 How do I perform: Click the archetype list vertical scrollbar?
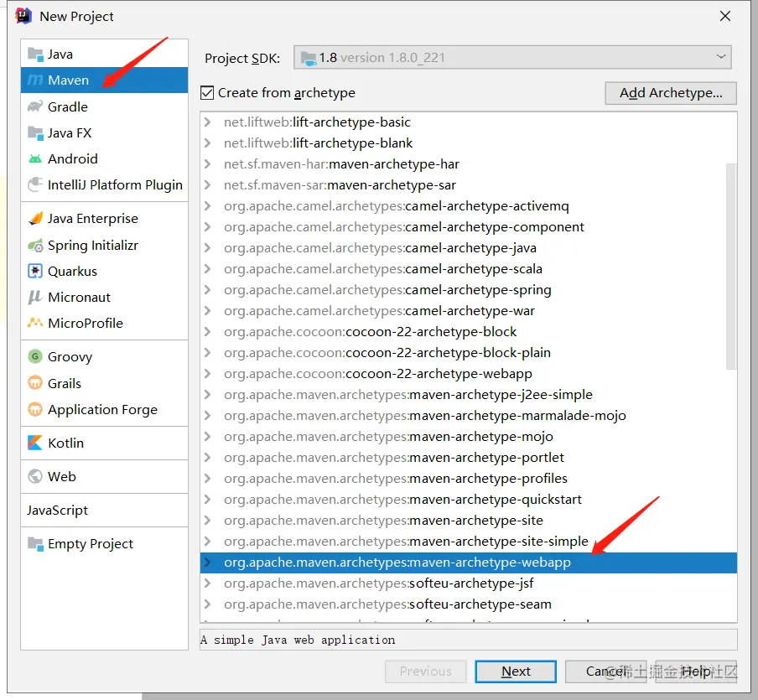[731, 267]
